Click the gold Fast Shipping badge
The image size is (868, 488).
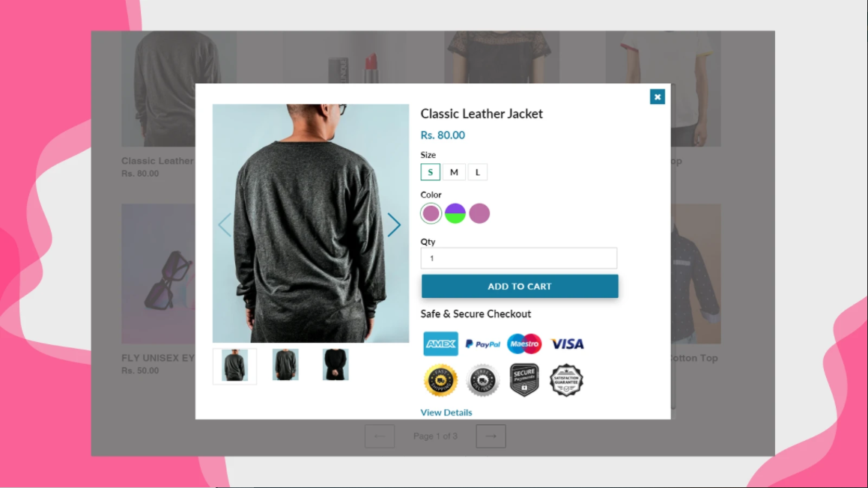pos(440,380)
